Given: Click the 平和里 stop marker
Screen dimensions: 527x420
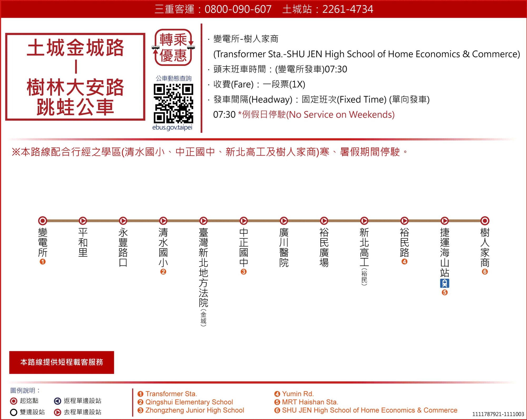Looking at the screenshot, I should tap(83, 220).
